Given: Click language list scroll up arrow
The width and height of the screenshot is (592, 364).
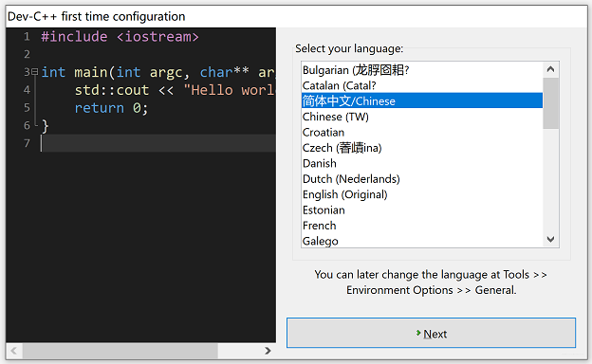Looking at the screenshot, I should click(550, 69).
